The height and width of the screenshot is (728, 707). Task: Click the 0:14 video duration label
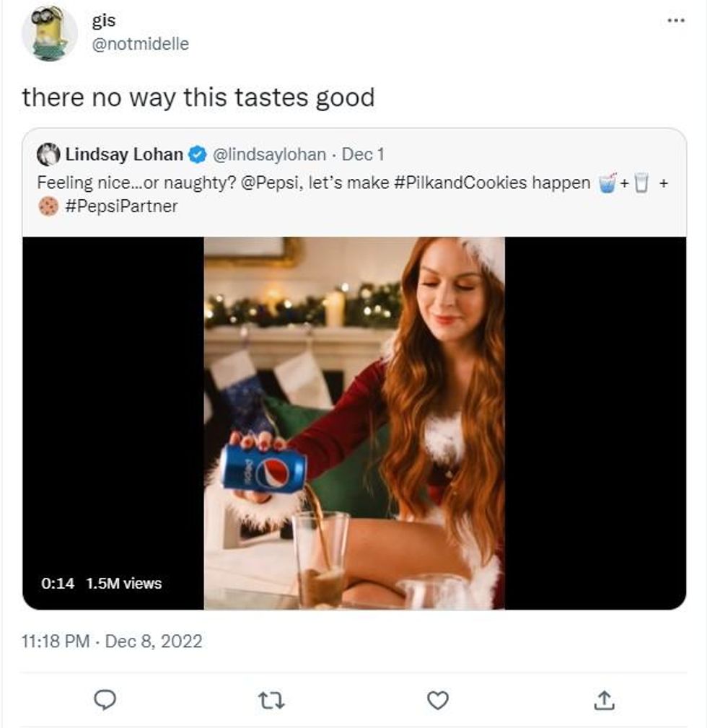coord(58,583)
